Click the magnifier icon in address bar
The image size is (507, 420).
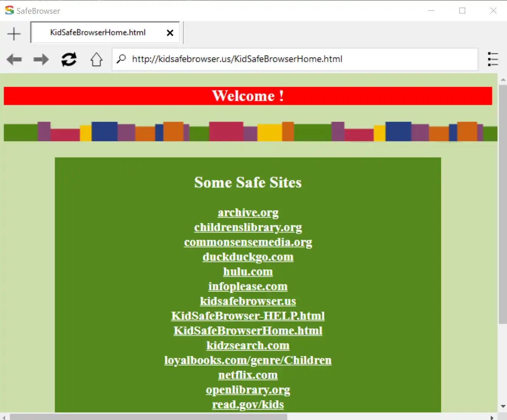click(x=121, y=59)
